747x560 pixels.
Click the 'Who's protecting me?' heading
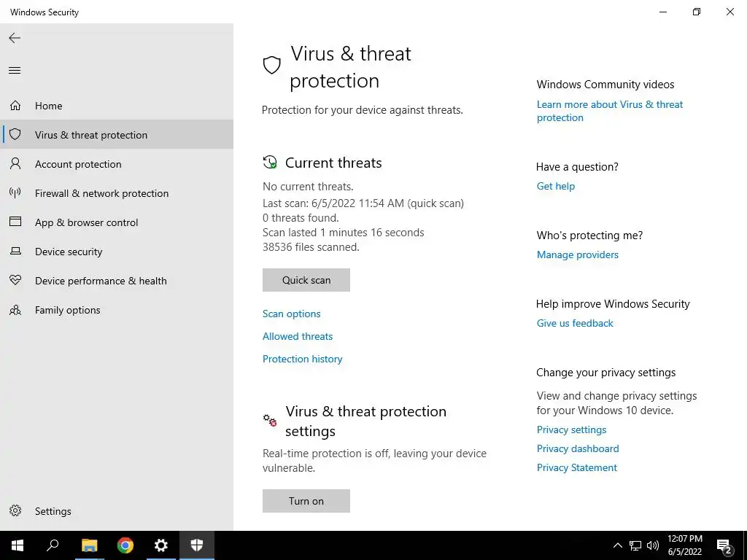(589, 236)
